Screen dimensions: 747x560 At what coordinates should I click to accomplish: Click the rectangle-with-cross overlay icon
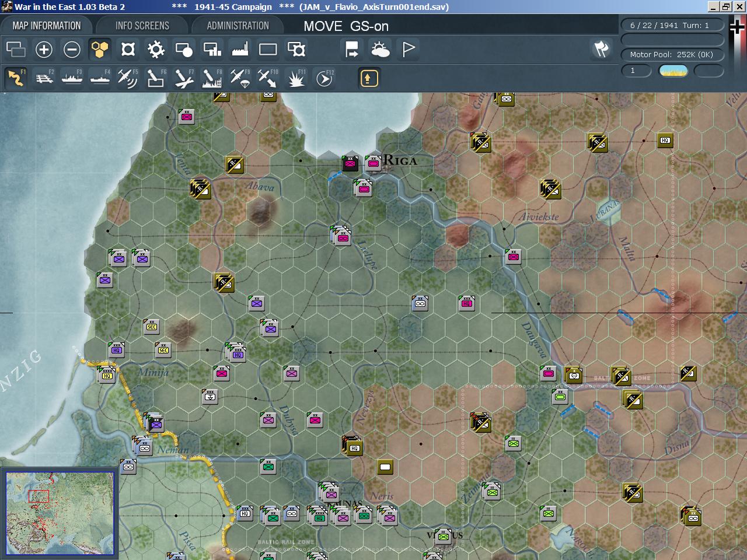296,50
